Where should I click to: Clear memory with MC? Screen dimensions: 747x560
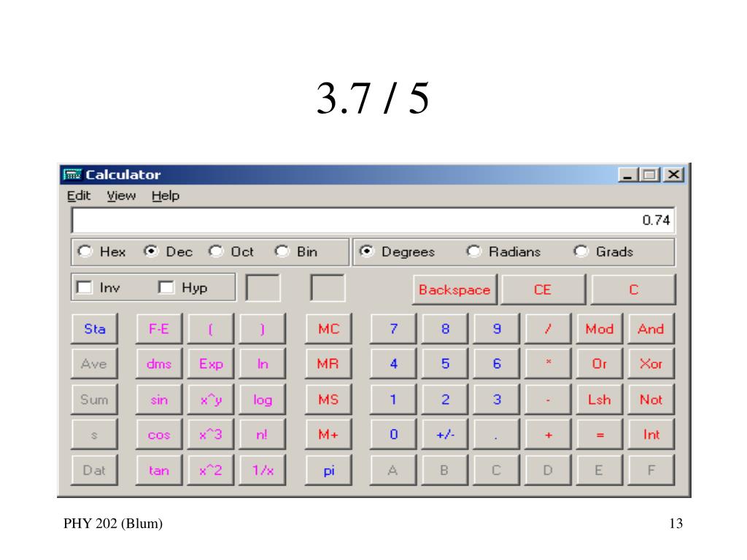[x=328, y=329]
